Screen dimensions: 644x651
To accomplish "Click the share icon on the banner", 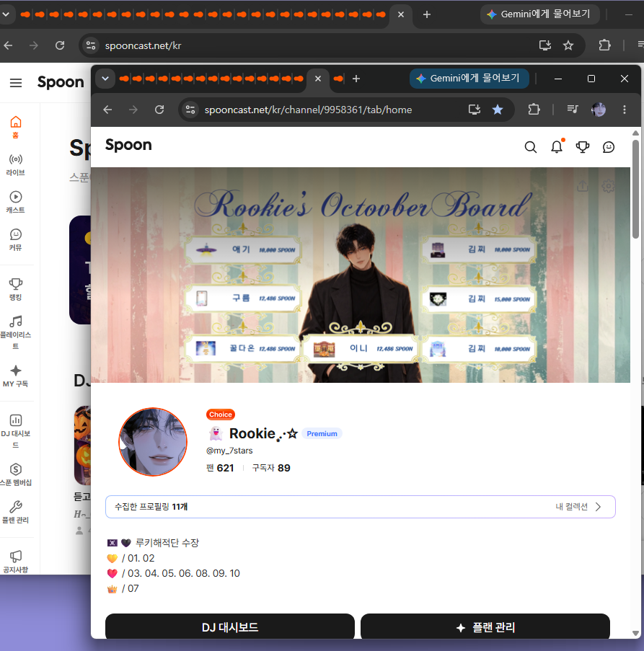I will (583, 187).
